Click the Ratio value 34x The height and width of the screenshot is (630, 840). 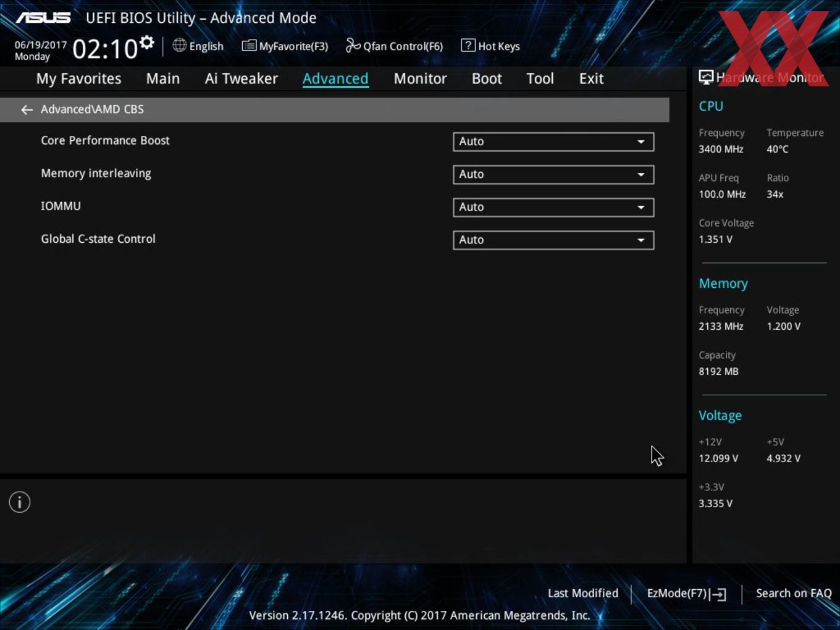(775, 194)
